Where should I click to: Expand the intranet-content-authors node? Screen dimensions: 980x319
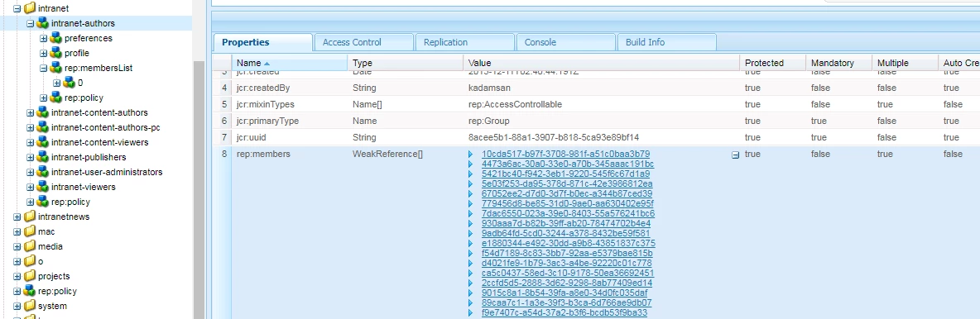tap(30, 113)
